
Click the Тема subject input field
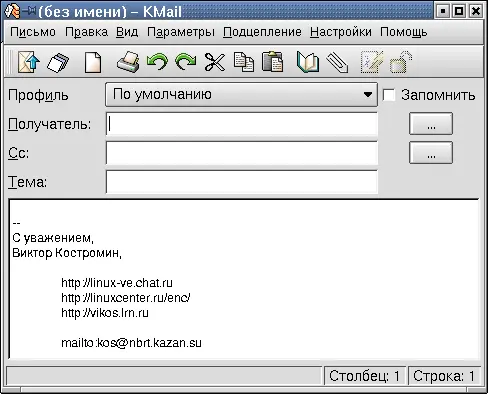coord(242,182)
